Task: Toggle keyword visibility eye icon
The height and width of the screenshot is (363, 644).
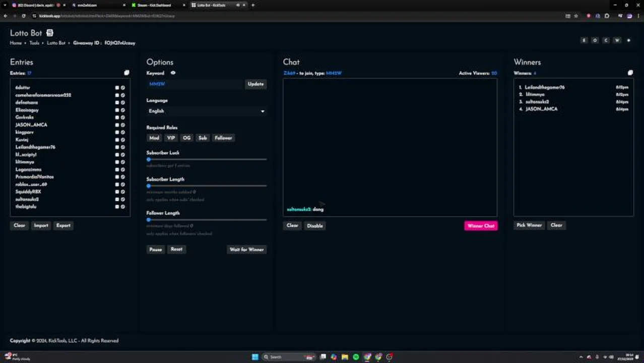Action: [x=173, y=73]
